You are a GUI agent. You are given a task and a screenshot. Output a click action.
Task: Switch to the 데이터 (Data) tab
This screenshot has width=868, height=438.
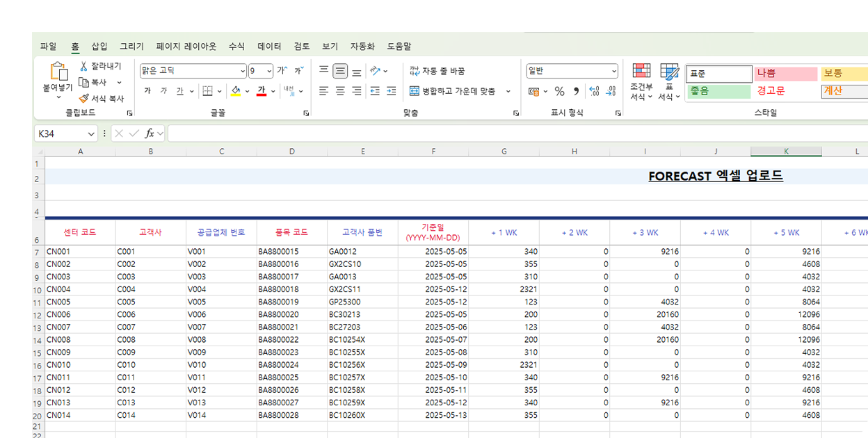click(269, 47)
